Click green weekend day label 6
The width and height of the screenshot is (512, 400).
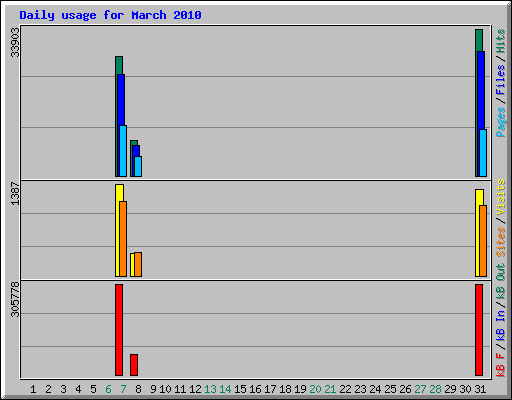[108, 389]
